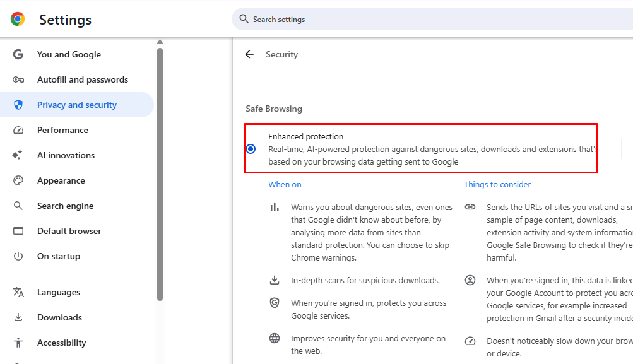
Task: Click the Google G icon in sidebar
Action: (x=18, y=54)
